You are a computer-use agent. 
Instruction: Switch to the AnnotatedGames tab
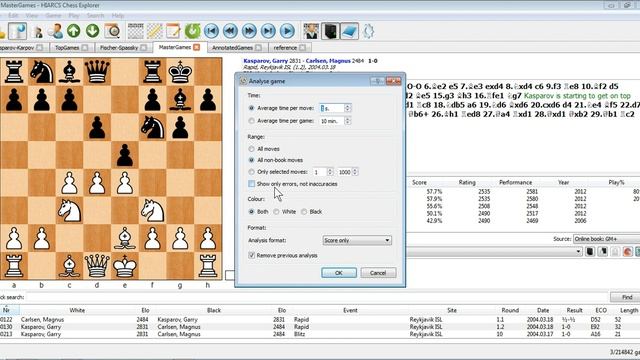pos(232,48)
